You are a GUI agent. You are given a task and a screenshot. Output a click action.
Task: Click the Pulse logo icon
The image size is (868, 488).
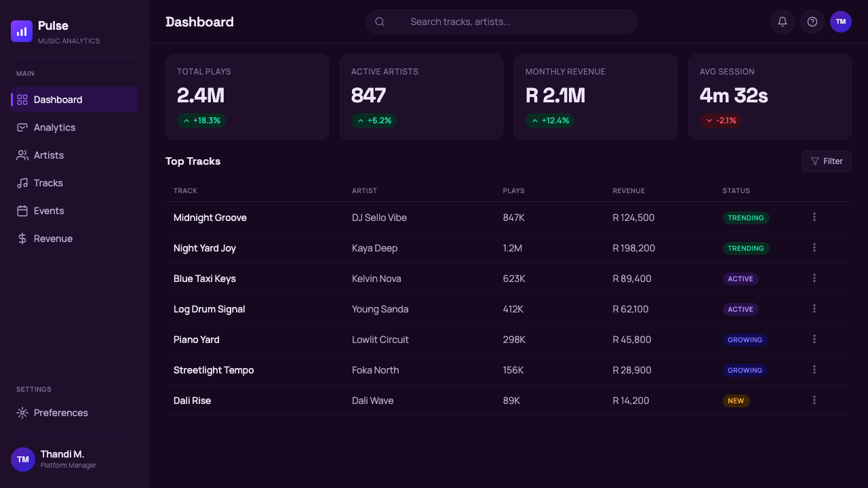pos(22,31)
